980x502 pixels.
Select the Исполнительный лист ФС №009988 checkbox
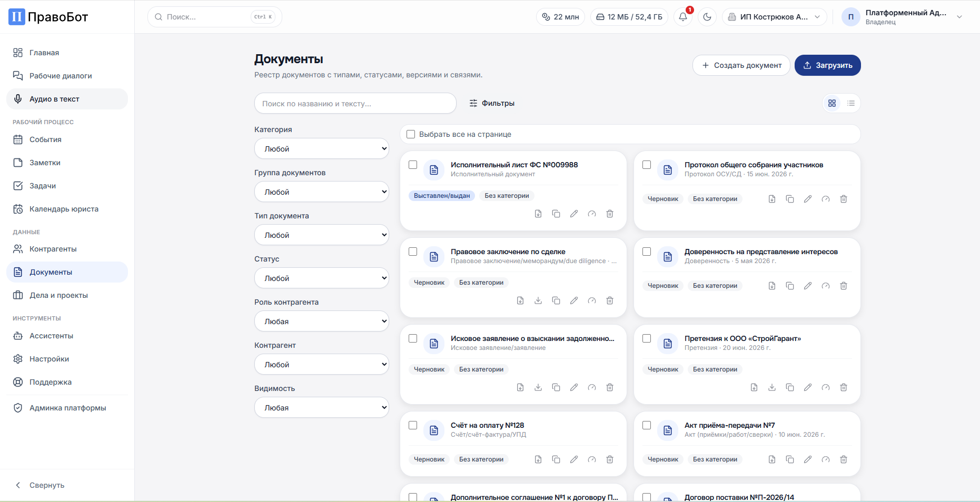pos(413,165)
